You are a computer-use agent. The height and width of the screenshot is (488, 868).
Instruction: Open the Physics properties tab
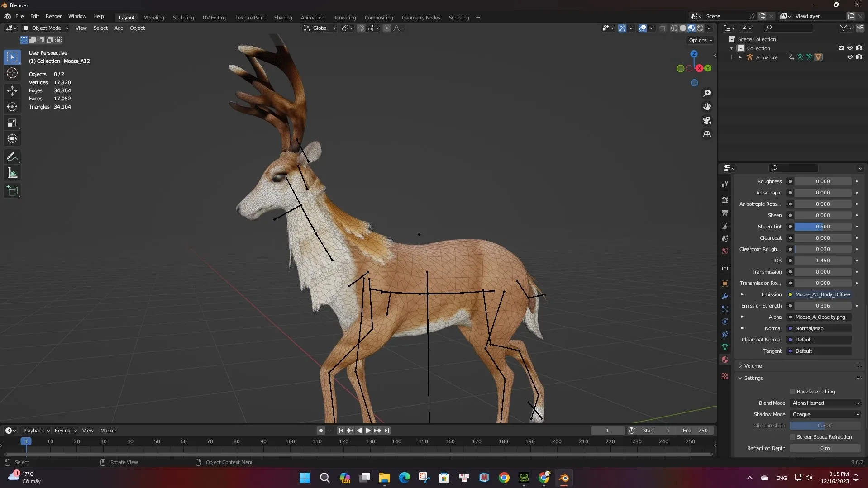[x=725, y=322]
